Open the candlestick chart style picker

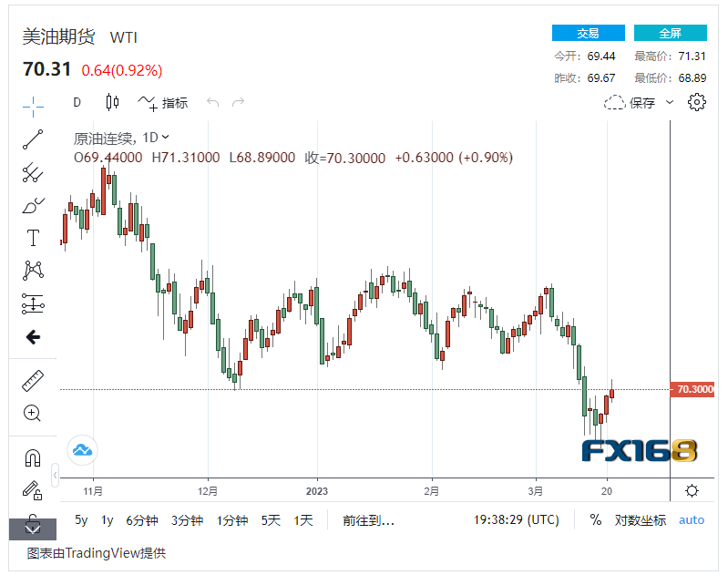112,103
